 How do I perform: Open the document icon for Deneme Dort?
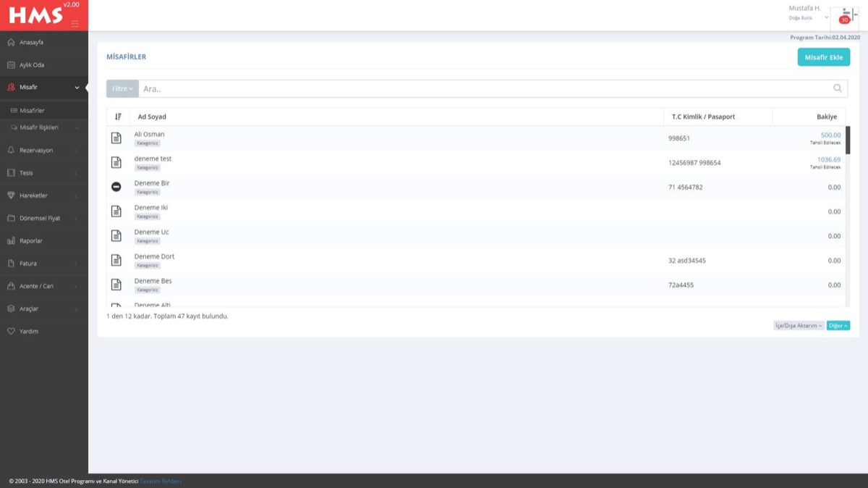(x=116, y=260)
